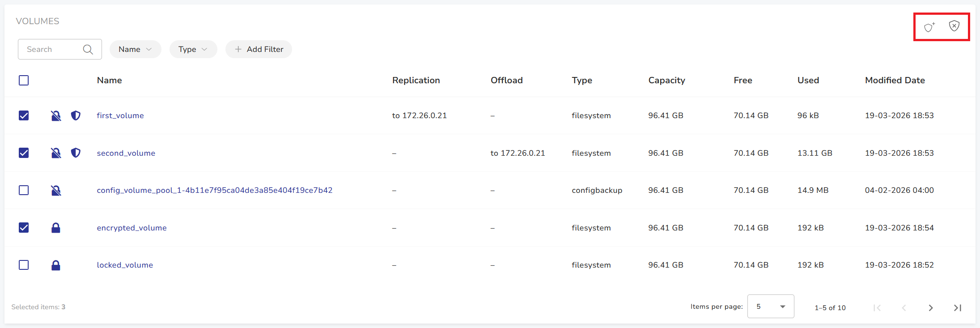Click the remove protection shield-x icon
The width and height of the screenshot is (980, 328).
coord(954,26)
